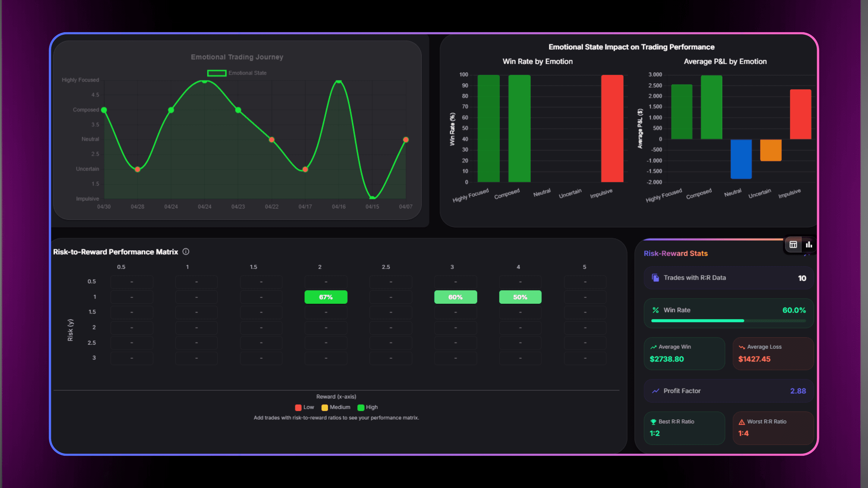Screen dimensions: 868x488
Task: Click the 04/30 date label on journey chart
Action: point(104,206)
